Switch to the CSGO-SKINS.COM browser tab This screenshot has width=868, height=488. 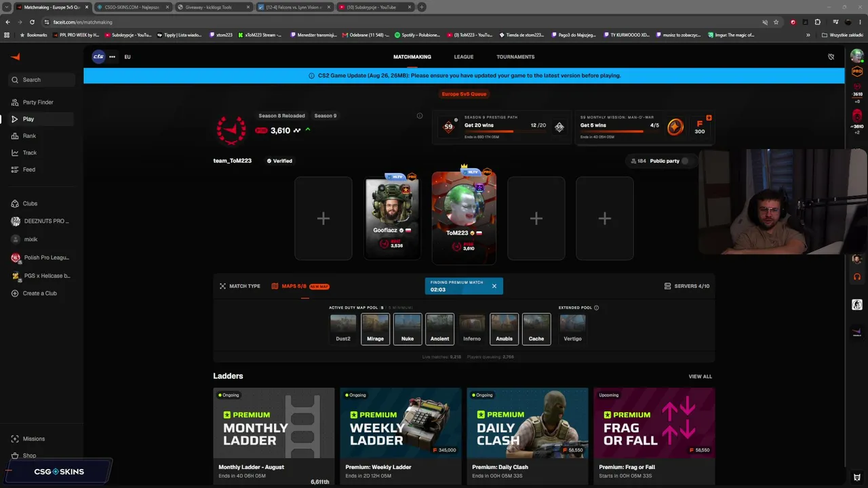tap(132, 7)
